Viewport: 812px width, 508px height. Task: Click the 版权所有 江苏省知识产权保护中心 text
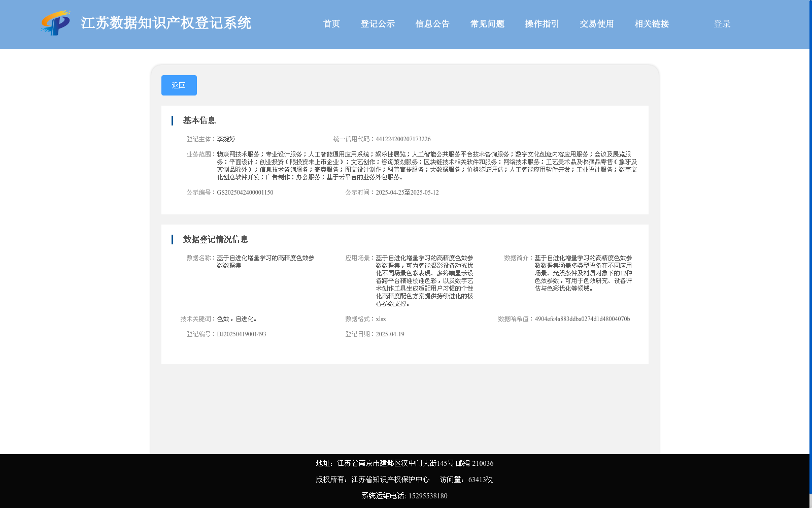tap(373, 480)
